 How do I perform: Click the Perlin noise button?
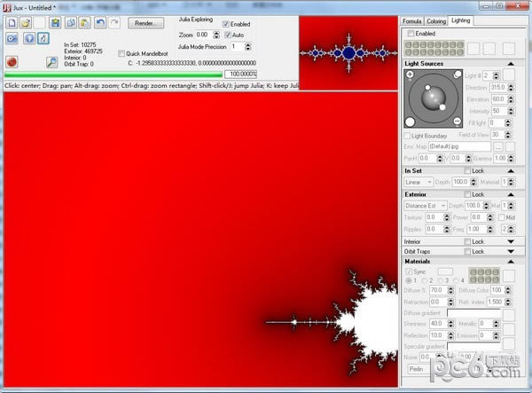coord(416,368)
